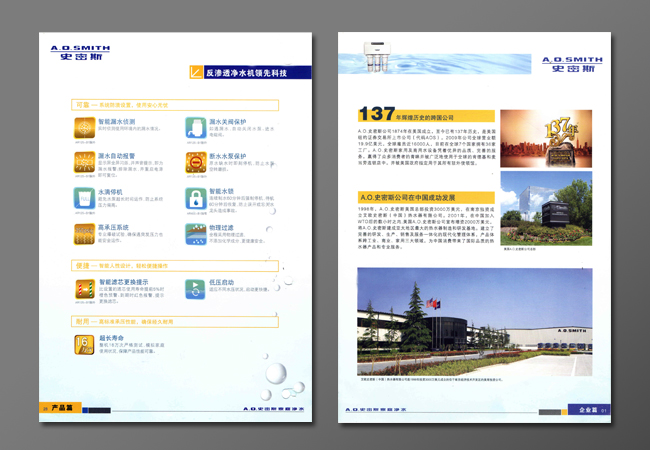650x450 pixels.
Task: Click the 企业篇 footer tab
Action: tap(588, 409)
